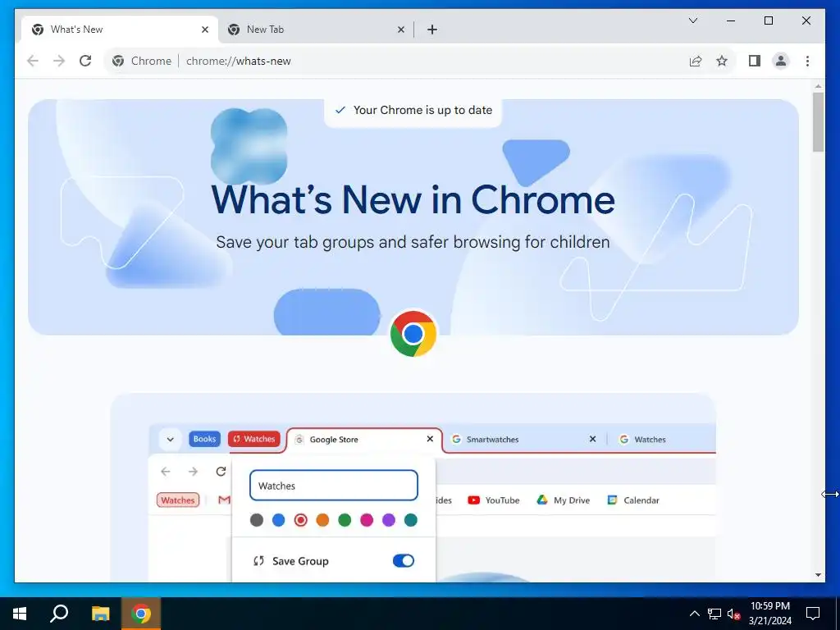Click the illustration back arrow

pyautogui.click(x=166, y=472)
